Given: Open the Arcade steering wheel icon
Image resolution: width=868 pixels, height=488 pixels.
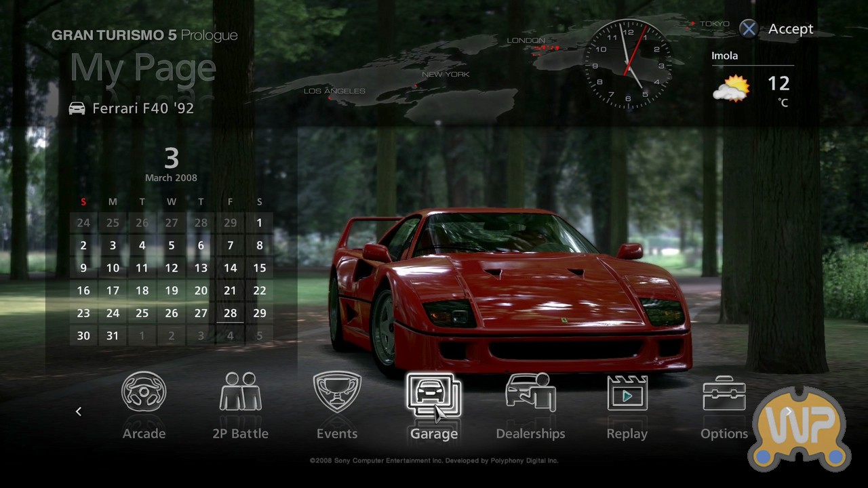Looking at the screenshot, I should (x=144, y=392).
